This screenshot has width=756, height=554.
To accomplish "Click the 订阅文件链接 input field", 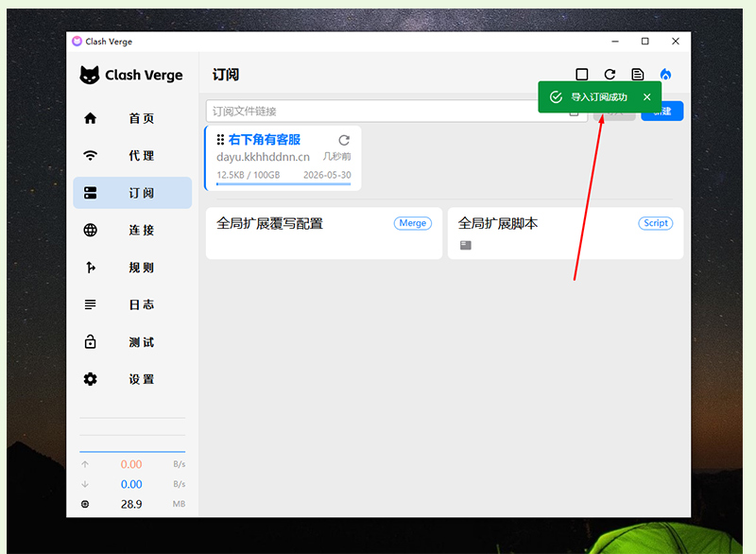I will pos(378,112).
